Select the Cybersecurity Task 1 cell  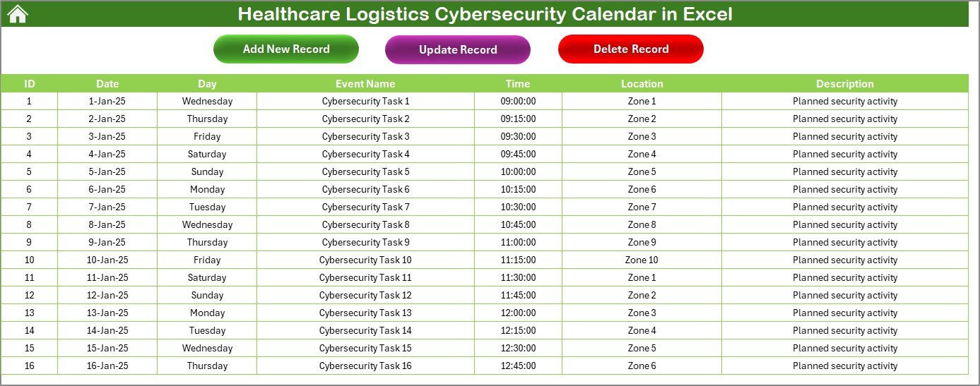365,101
